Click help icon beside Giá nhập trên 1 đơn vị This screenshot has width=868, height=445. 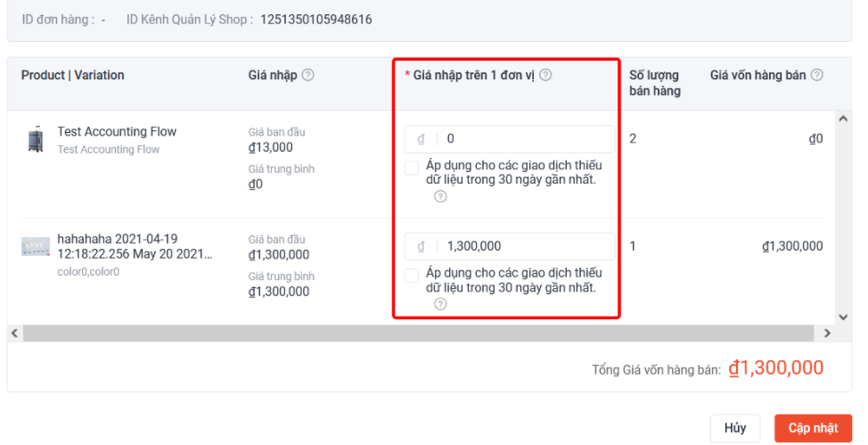pyautogui.click(x=545, y=76)
